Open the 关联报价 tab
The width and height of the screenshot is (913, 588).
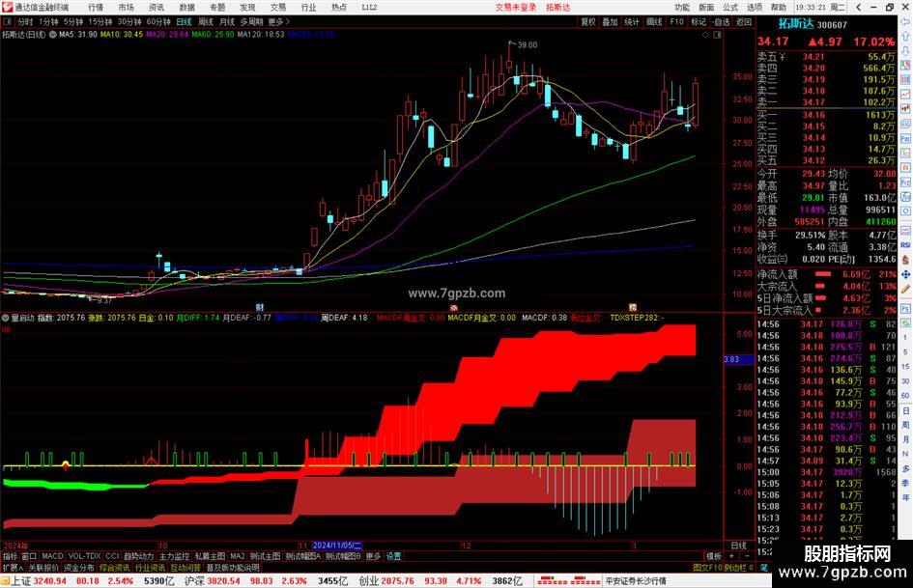(43, 567)
